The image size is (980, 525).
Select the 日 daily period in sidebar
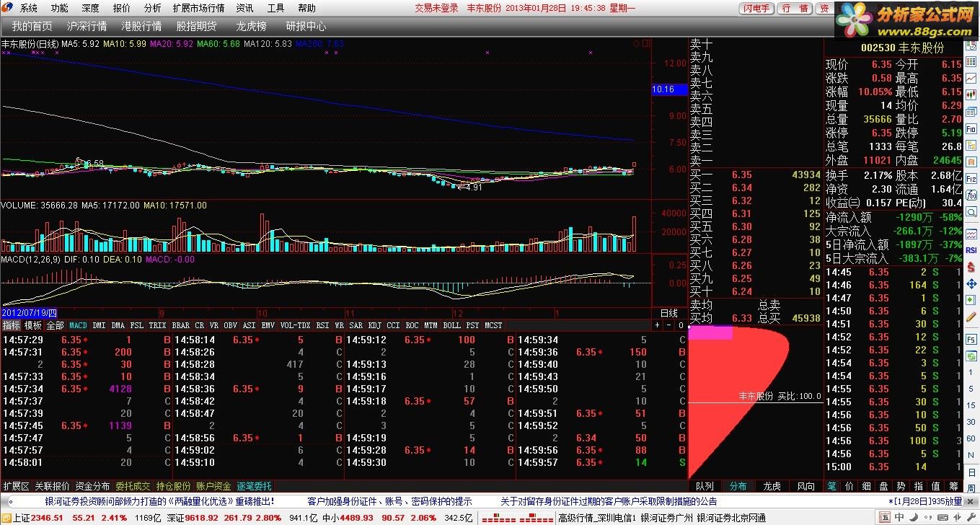point(971,472)
